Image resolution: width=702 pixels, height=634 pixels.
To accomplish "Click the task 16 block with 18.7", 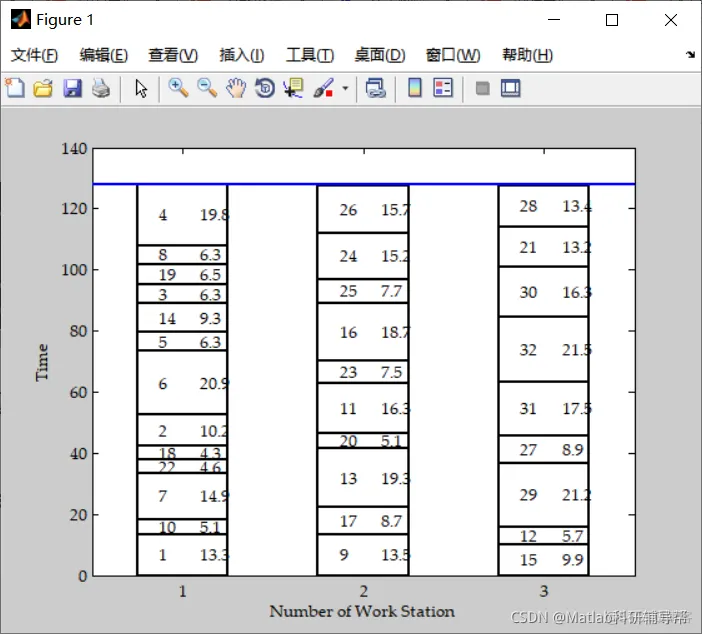I will tap(363, 332).
